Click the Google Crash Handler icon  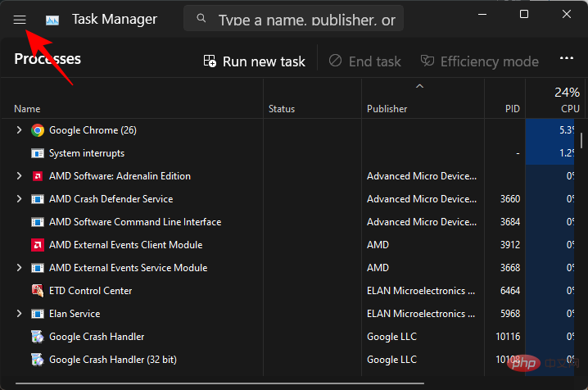(x=38, y=337)
